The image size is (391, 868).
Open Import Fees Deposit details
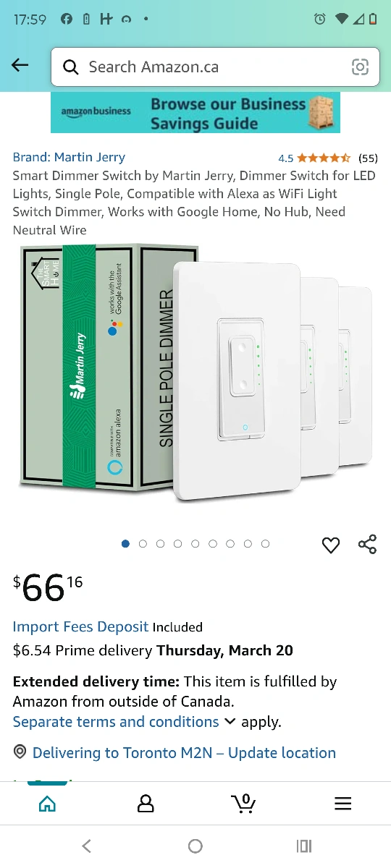(80, 627)
